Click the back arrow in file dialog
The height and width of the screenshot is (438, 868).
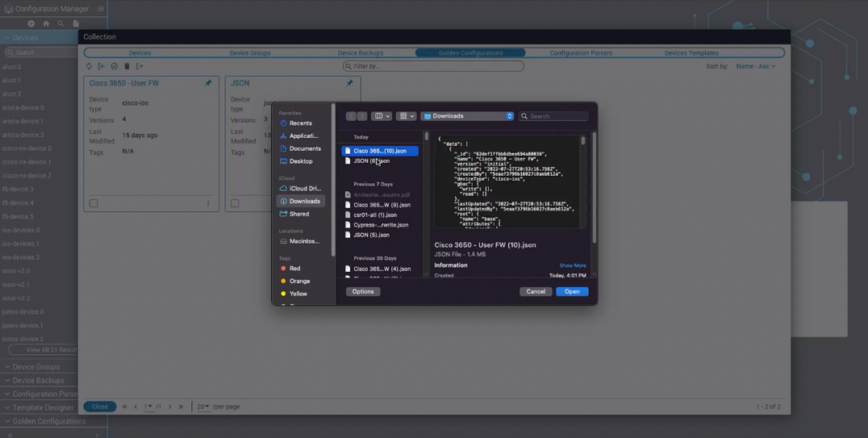tap(351, 116)
